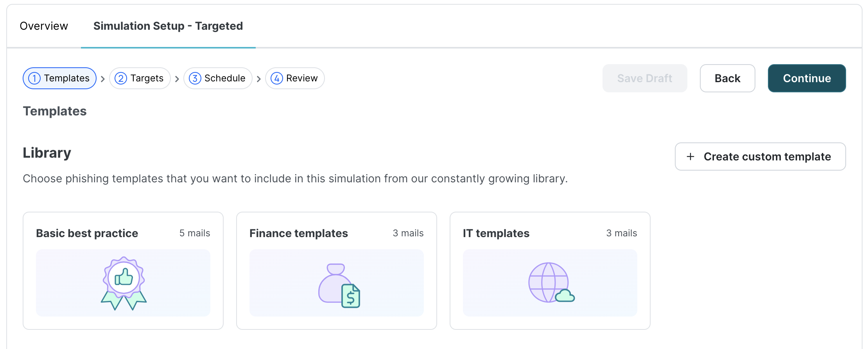Viewport: 868px width, 349px height.
Task: Select the Simulation Setup - Targeted tab
Action: pos(168,26)
